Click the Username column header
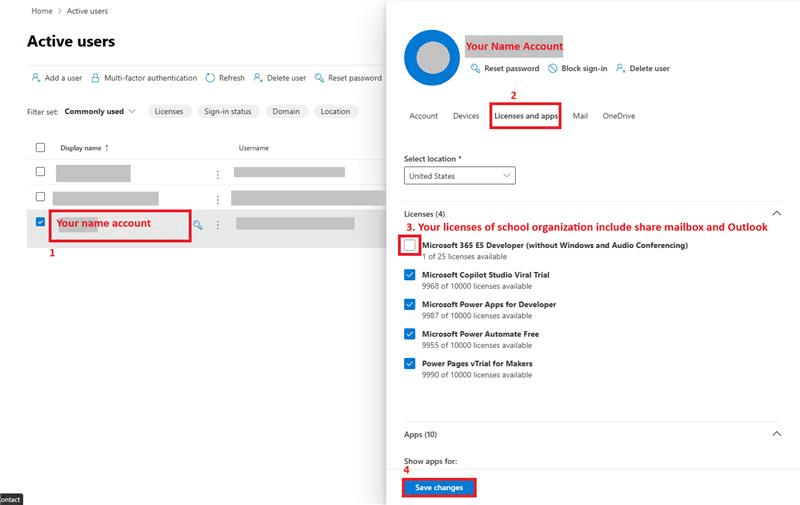800x505 pixels. pos(254,148)
